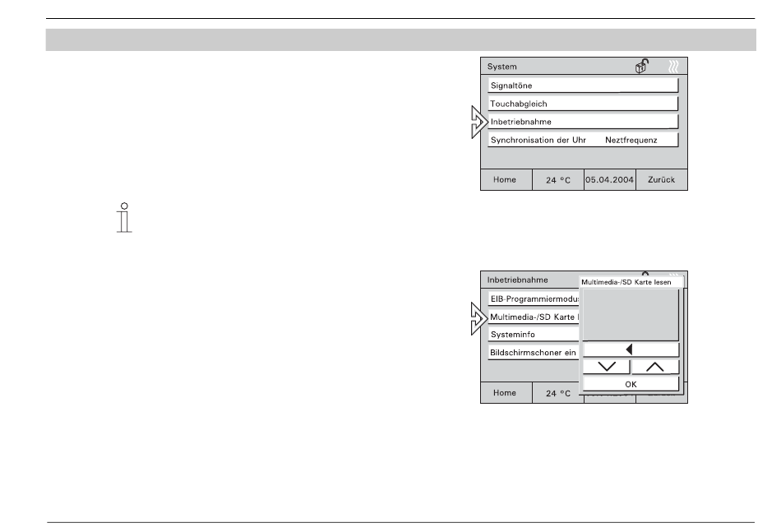Select the Bildschirmschoner ein entry
This screenshot has height=532, width=781.
click(534, 352)
